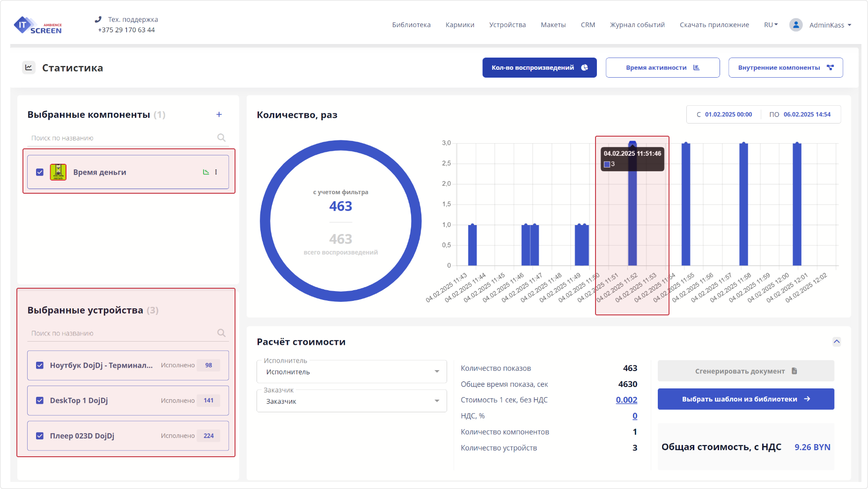Viewport: 868px width, 489px height.
Task: Click the IT Screen logo
Action: click(38, 25)
